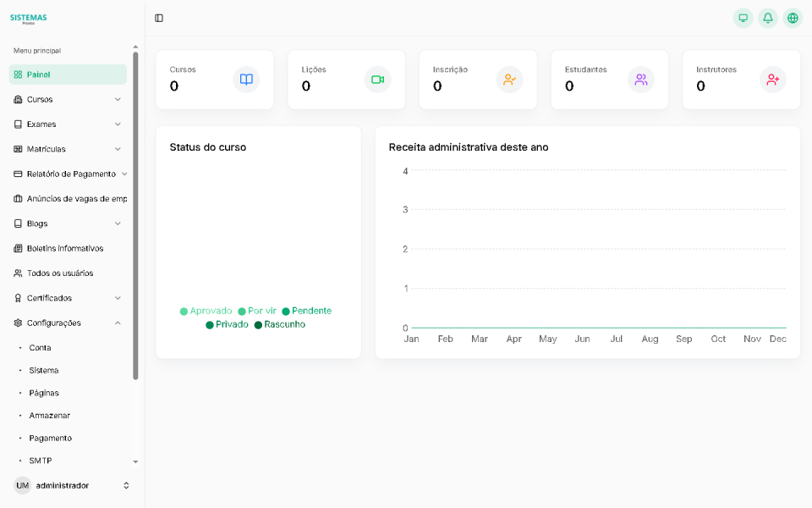
Task: Select Todos os usuários in the sidebar
Action: (x=68, y=273)
